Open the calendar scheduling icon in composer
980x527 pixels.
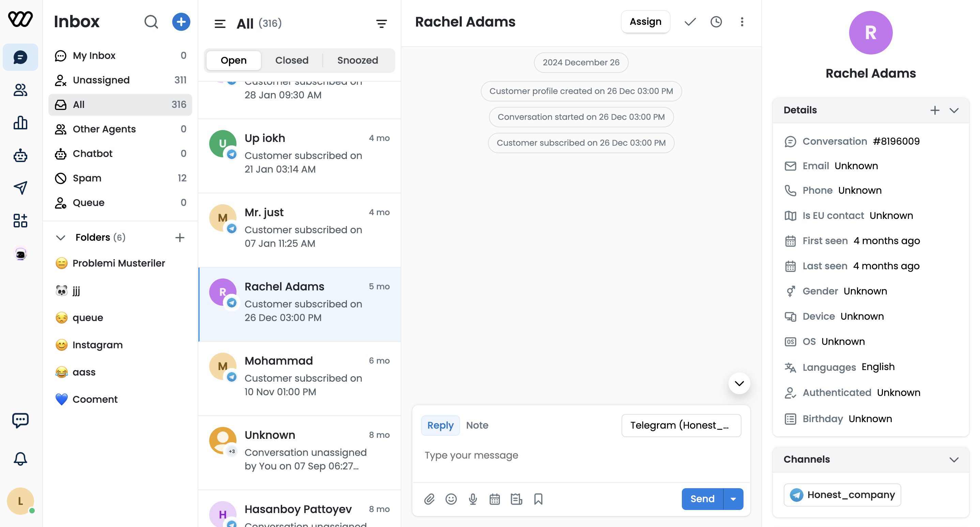pos(494,499)
